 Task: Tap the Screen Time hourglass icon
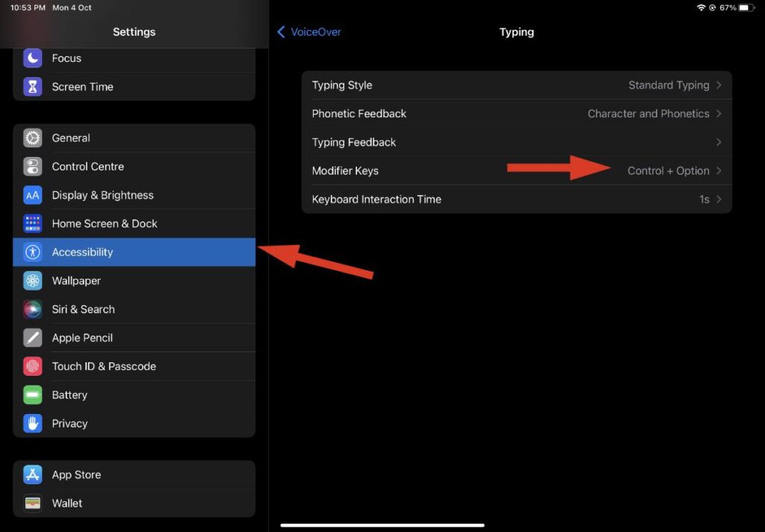(33, 87)
